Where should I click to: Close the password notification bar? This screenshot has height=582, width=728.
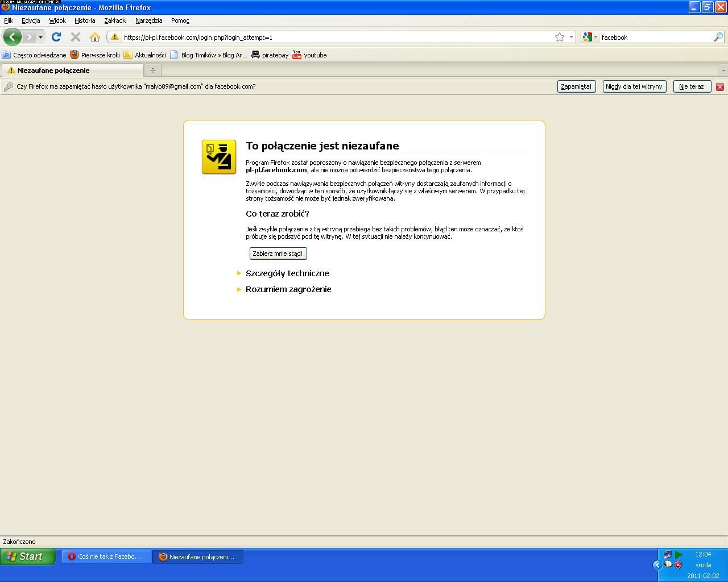(719, 86)
